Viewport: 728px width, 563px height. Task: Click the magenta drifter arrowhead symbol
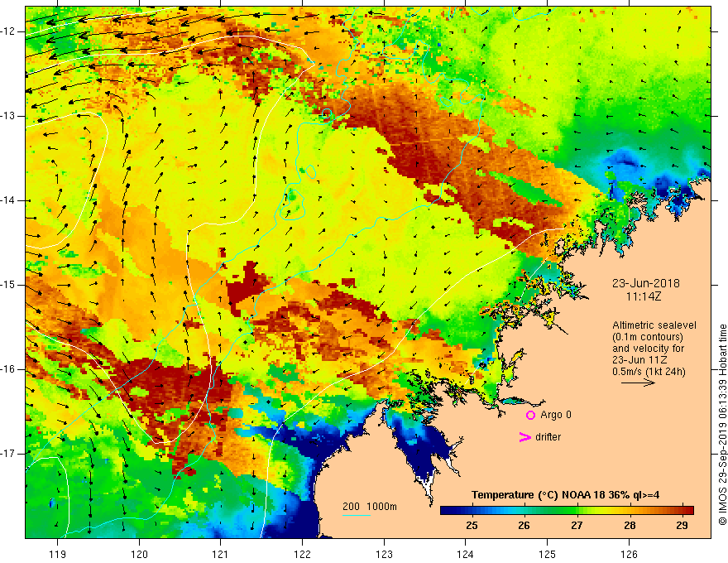pyautogui.click(x=524, y=437)
